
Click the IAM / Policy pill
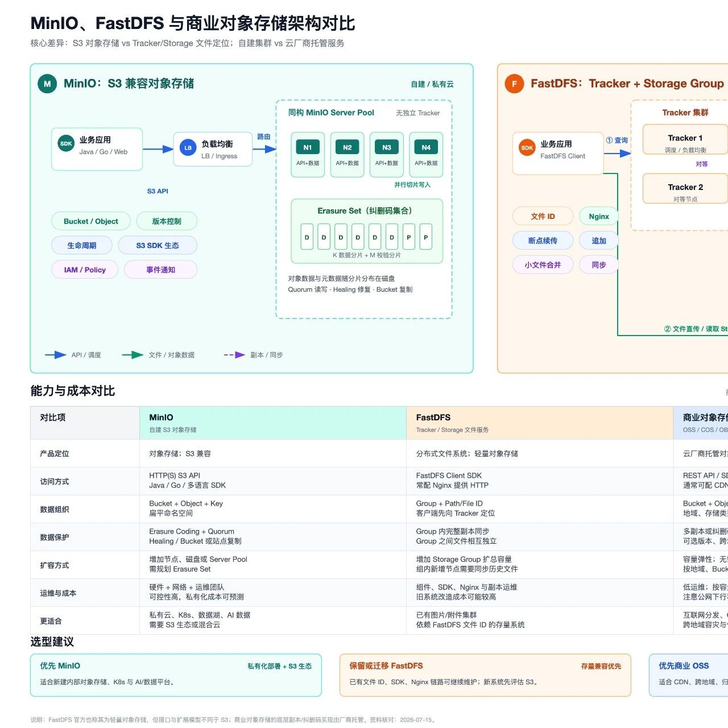pos(85,270)
